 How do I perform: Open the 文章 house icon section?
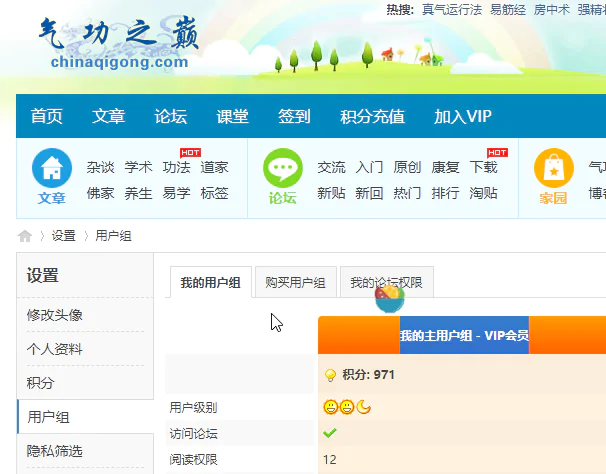pyautogui.click(x=52, y=168)
